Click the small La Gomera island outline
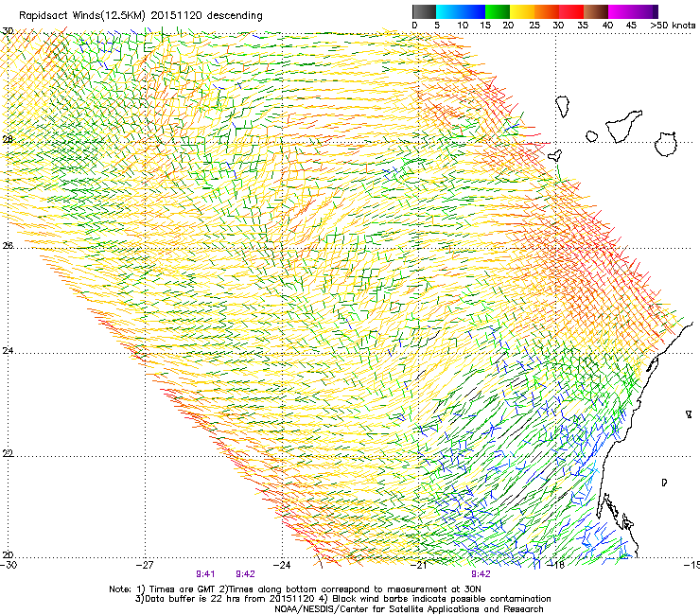Viewport: 700px width, 615px height. [592, 136]
